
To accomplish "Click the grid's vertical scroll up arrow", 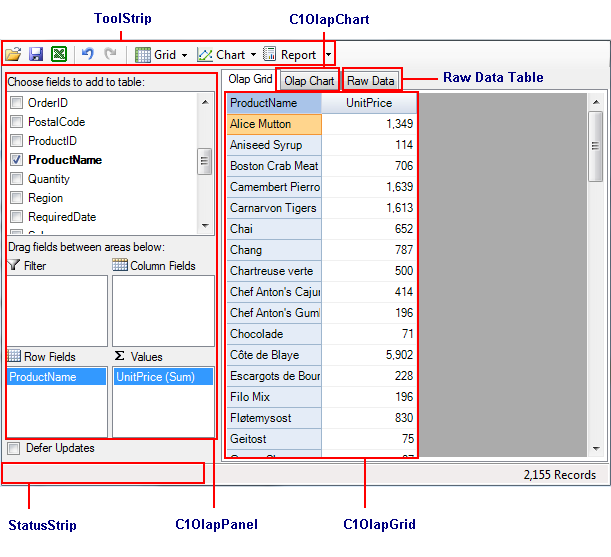I will [596, 102].
